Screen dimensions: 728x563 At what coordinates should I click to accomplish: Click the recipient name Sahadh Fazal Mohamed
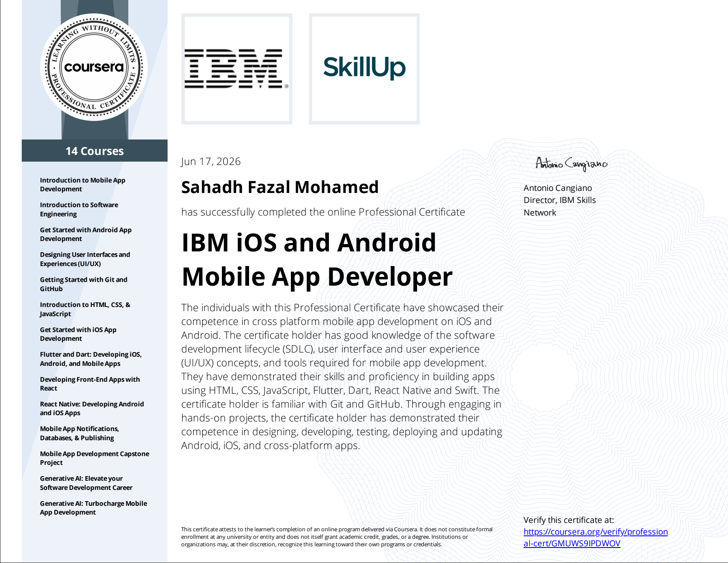280,187
